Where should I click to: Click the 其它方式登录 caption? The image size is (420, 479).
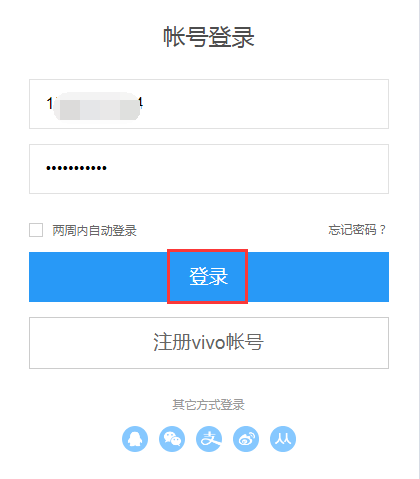[x=209, y=405]
